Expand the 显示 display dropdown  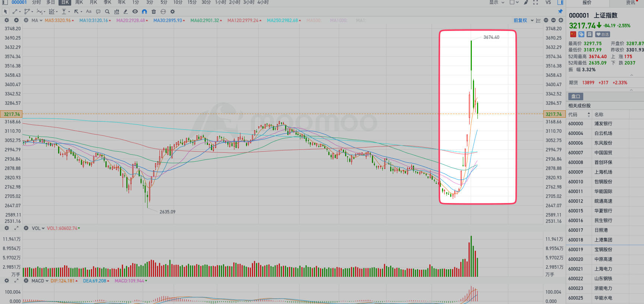496,2
